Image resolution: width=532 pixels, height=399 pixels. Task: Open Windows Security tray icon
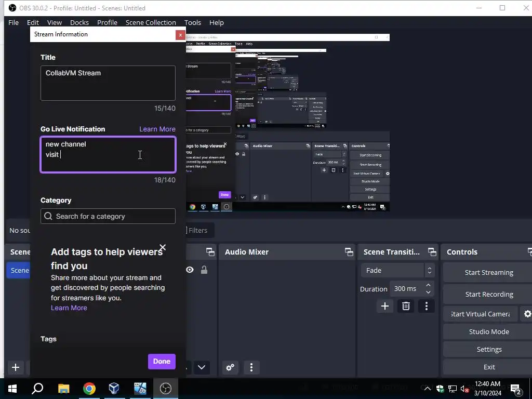pos(440,389)
